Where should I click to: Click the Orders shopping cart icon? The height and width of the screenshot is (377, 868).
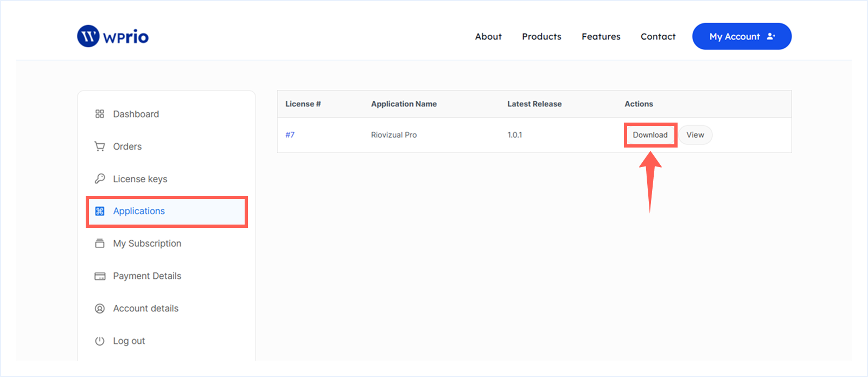pyautogui.click(x=100, y=146)
